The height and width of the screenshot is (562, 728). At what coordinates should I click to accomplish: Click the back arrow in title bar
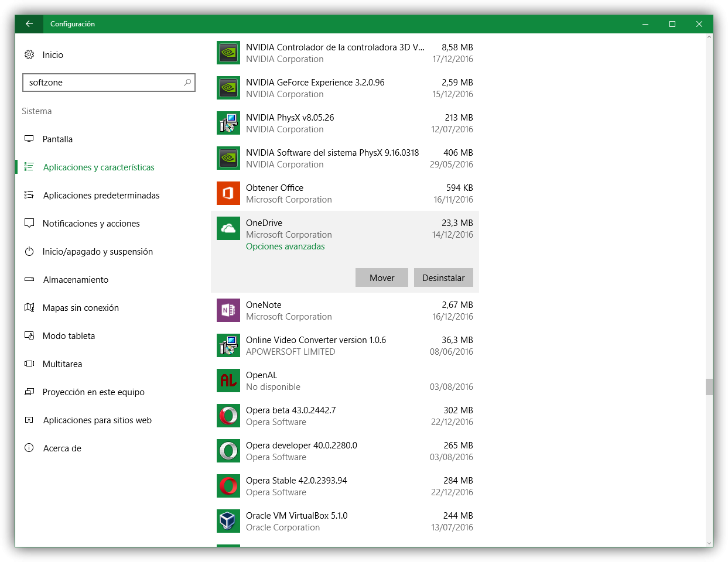pyautogui.click(x=29, y=24)
